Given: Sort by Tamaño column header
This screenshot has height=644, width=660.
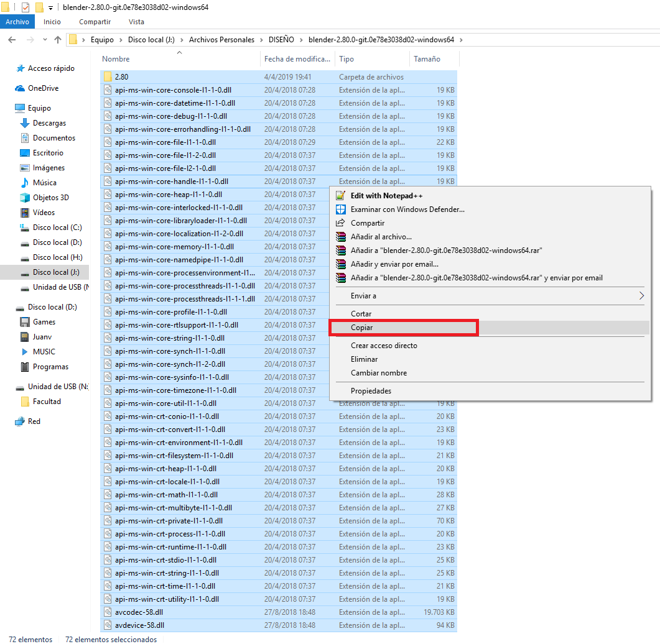Looking at the screenshot, I should (434, 59).
